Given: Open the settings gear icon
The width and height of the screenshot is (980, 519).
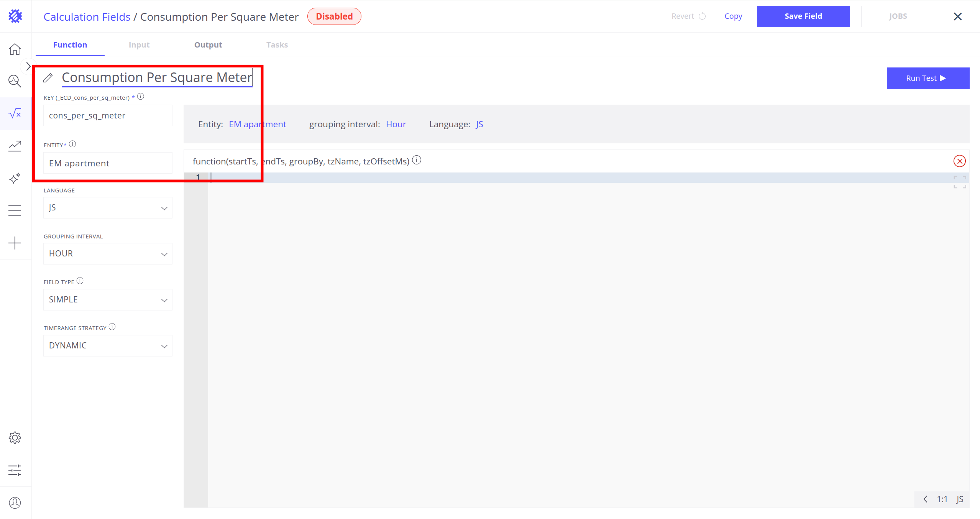Looking at the screenshot, I should [x=15, y=437].
